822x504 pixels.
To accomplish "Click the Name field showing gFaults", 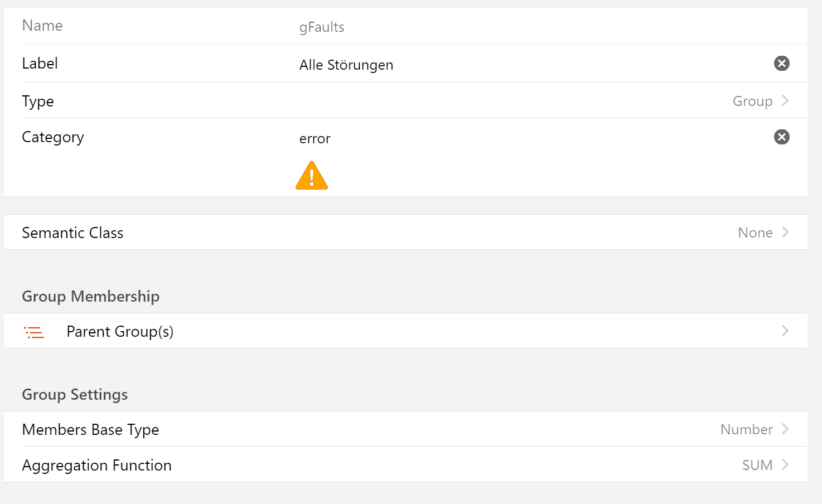I will (322, 27).
